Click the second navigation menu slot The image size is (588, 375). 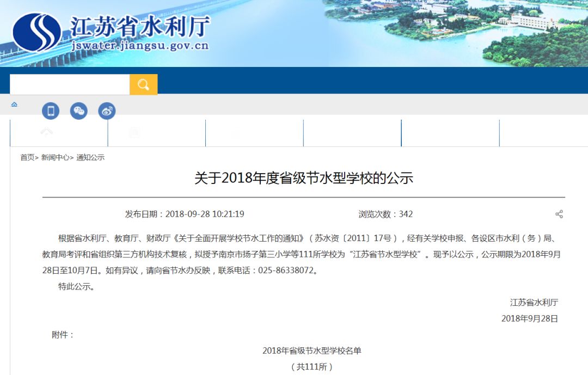[156, 132]
